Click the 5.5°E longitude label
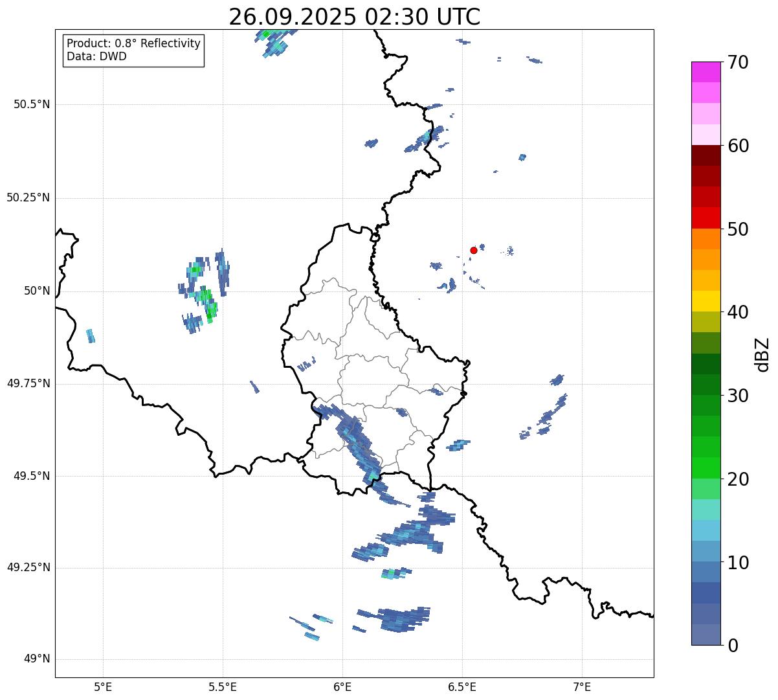Image resolution: width=778 pixels, height=700 pixels. coord(223,686)
